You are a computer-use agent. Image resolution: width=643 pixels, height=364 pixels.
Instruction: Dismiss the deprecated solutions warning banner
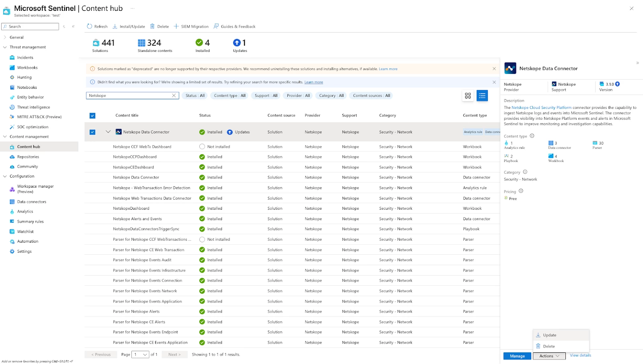494,69
